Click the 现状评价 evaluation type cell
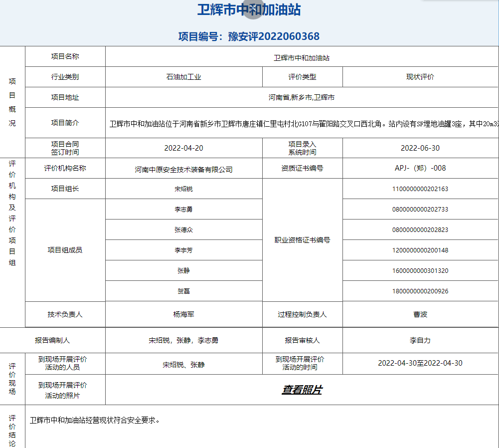The image size is (499, 448). tap(420, 77)
